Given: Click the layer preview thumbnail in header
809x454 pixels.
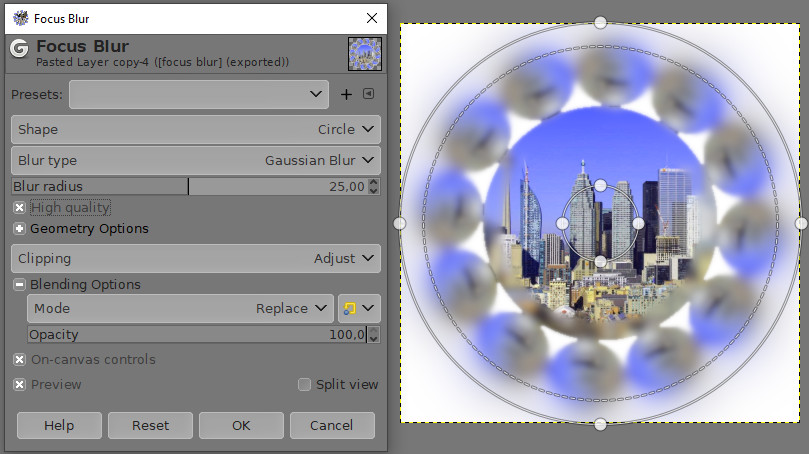Looking at the screenshot, I should click(365, 54).
